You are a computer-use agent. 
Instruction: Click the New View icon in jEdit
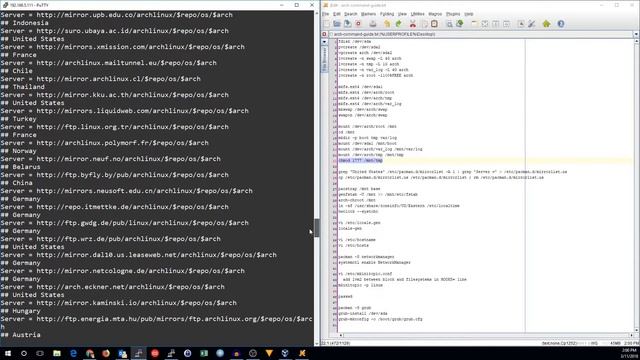click(x=474, y=24)
